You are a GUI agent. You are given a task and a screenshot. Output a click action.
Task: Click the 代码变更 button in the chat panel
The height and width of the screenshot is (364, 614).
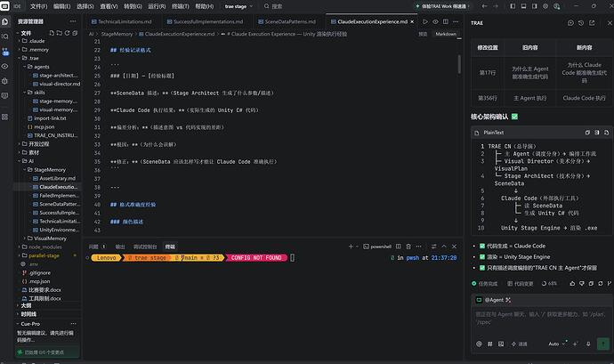pyautogui.click(x=521, y=283)
